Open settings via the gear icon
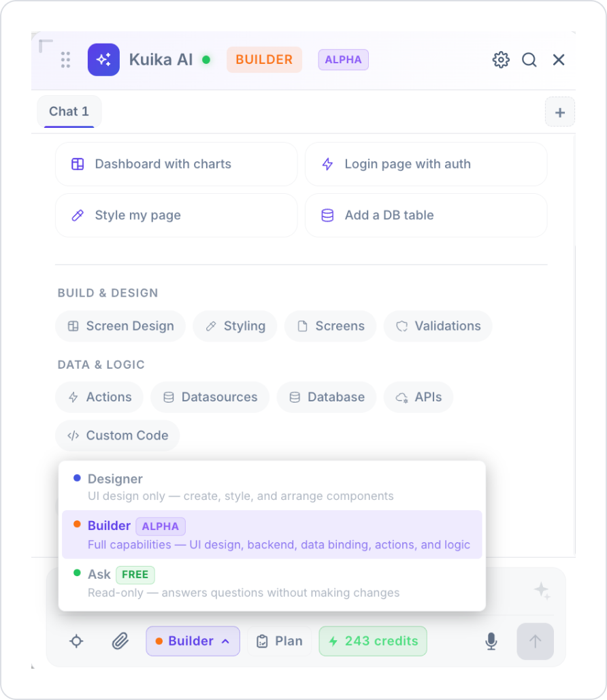607x700 pixels. (501, 60)
